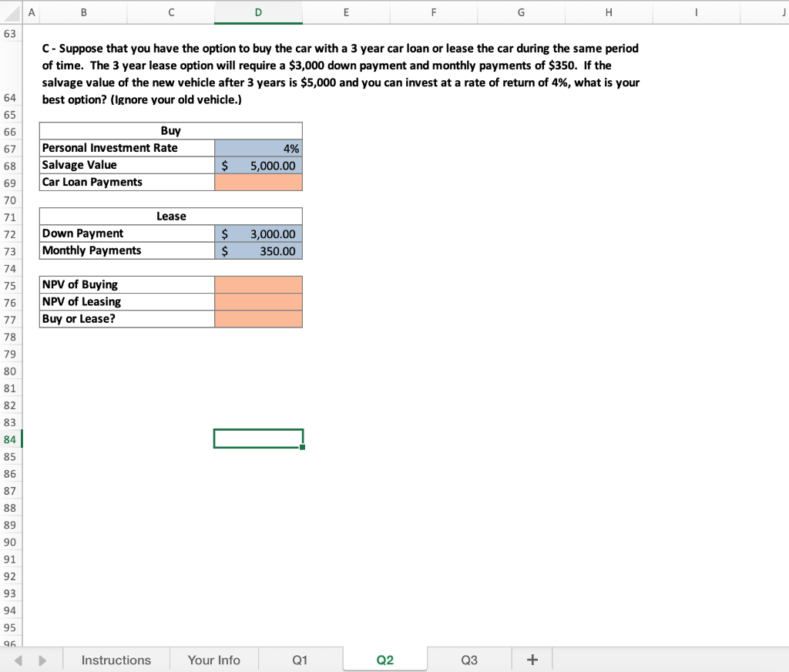Select column B header
Viewport: 789px width, 672px height.
[83, 12]
